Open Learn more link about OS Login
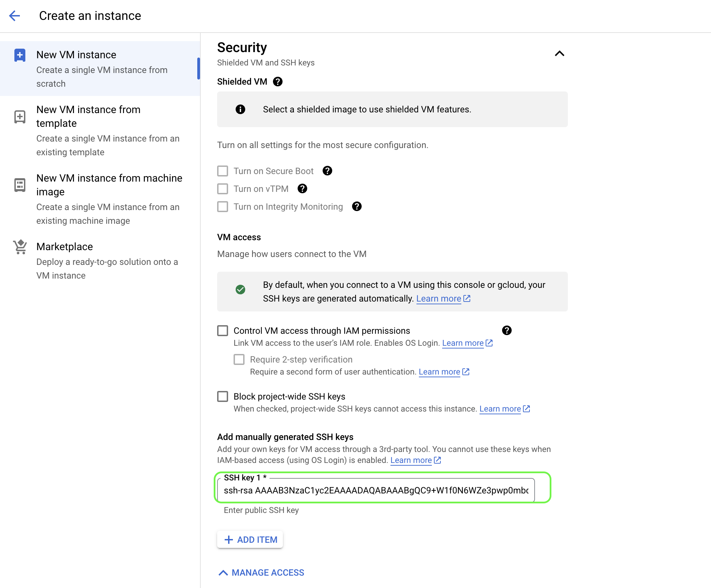 pos(463,343)
